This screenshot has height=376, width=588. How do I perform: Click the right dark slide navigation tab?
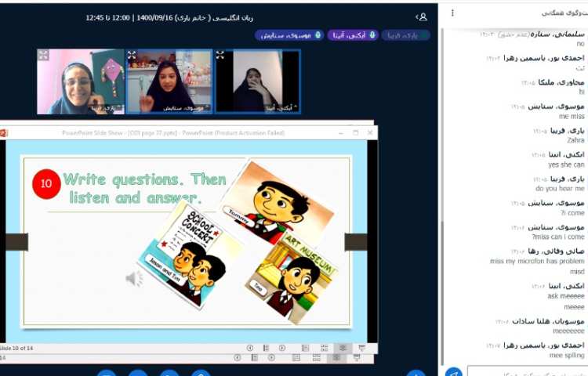(x=355, y=242)
